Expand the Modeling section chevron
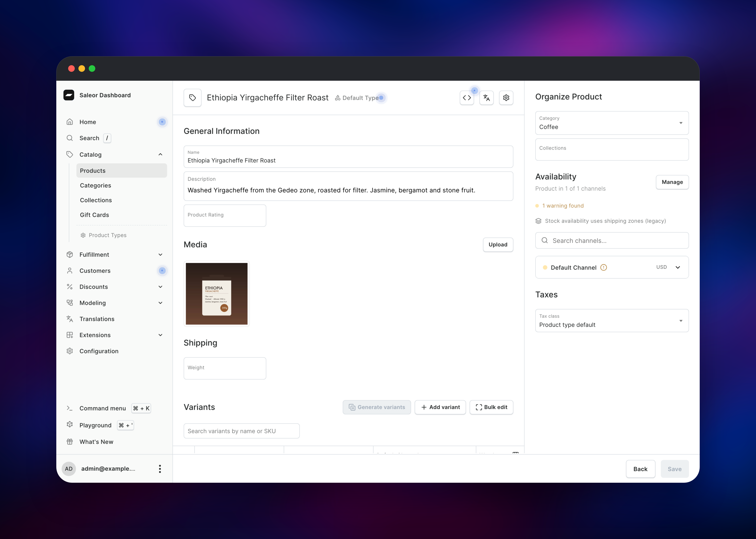The width and height of the screenshot is (756, 539). click(160, 303)
